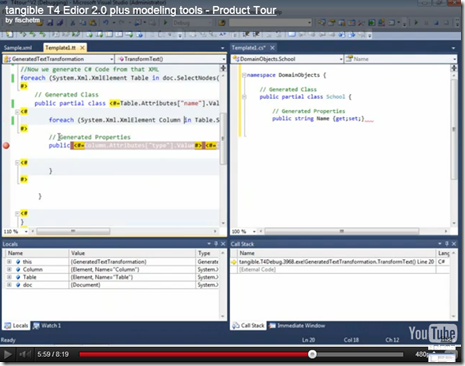
Task: Open the video title link at top
Action: pyautogui.click(x=141, y=10)
